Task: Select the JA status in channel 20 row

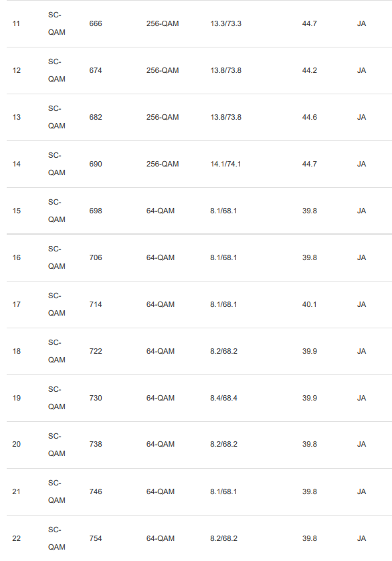Action: coord(362,445)
